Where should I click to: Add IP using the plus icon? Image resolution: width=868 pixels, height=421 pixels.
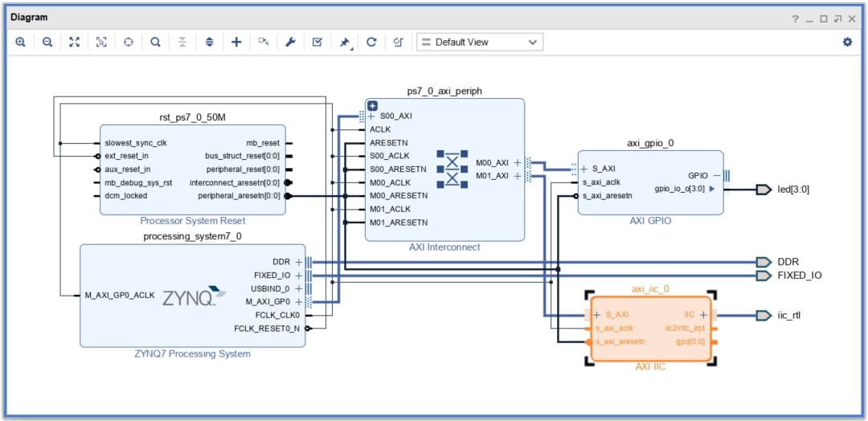(x=236, y=42)
